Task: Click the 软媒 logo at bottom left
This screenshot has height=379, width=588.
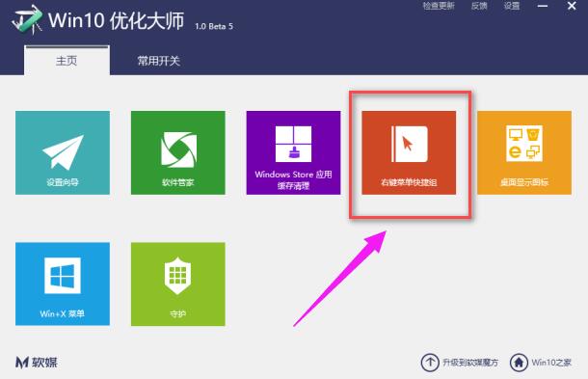Action: tap(37, 363)
